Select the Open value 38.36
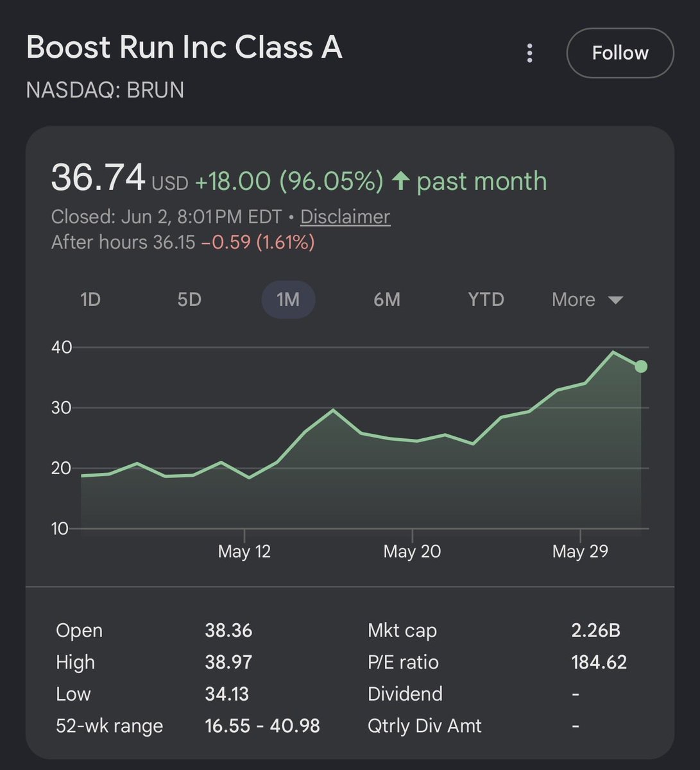The width and height of the screenshot is (700, 770). click(228, 630)
